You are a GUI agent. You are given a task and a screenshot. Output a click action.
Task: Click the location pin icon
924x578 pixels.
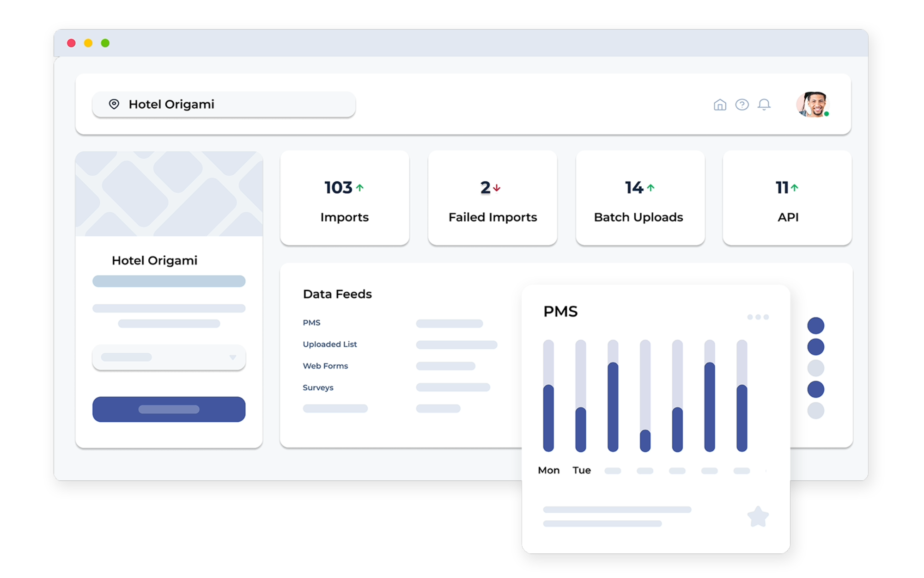[x=114, y=104]
